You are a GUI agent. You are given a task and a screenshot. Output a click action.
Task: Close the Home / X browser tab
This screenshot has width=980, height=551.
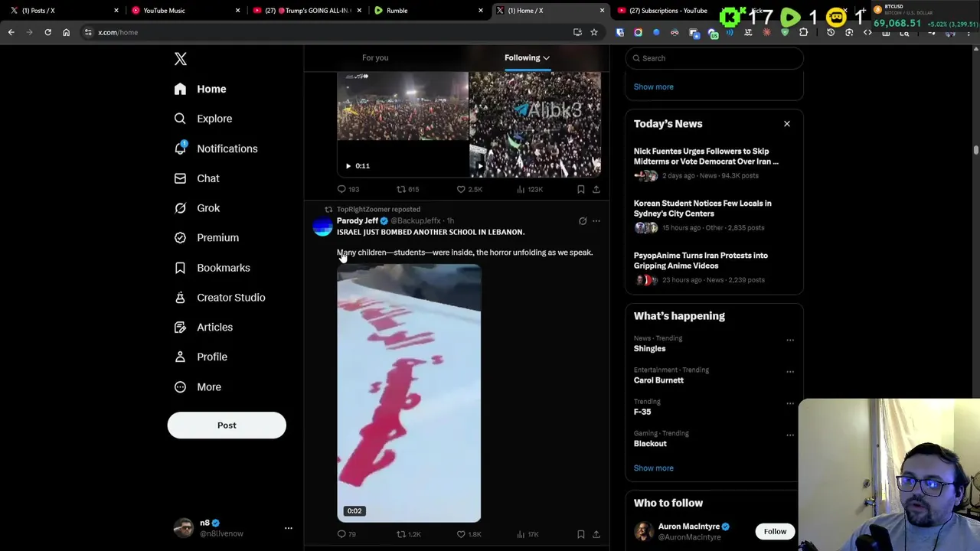[x=602, y=11]
